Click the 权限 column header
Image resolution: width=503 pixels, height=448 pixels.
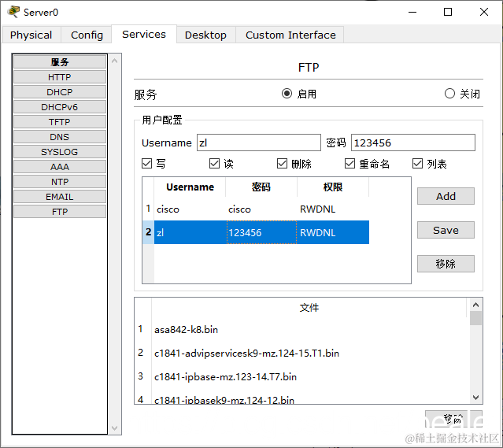click(x=333, y=187)
